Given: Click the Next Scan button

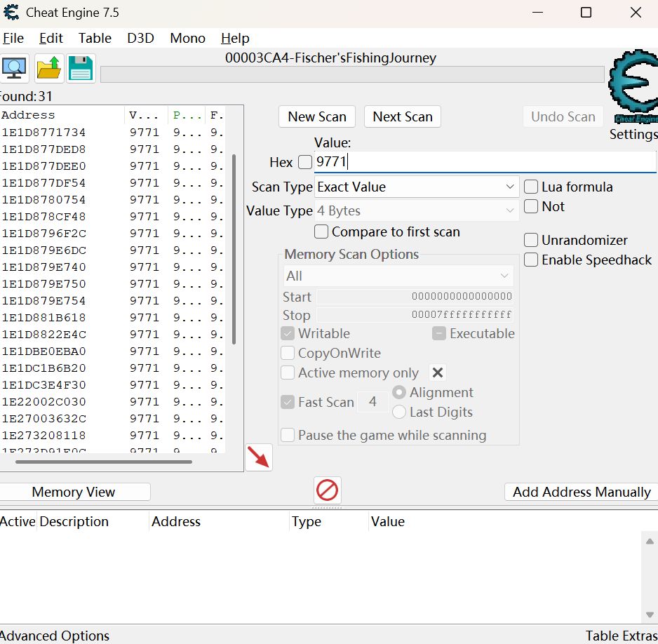Looking at the screenshot, I should pyautogui.click(x=403, y=116).
